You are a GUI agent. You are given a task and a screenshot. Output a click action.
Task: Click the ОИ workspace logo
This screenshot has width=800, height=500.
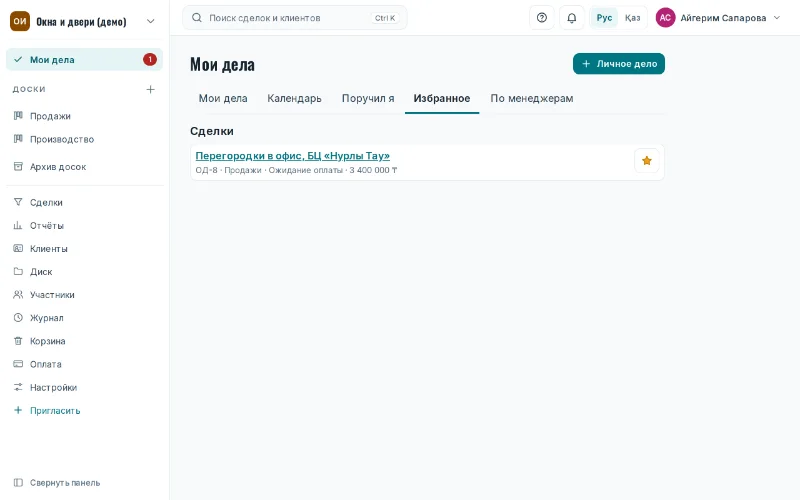20,21
